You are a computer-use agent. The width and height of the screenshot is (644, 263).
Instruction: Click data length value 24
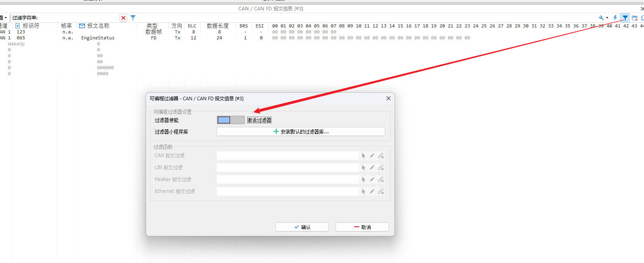[x=219, y=38]
